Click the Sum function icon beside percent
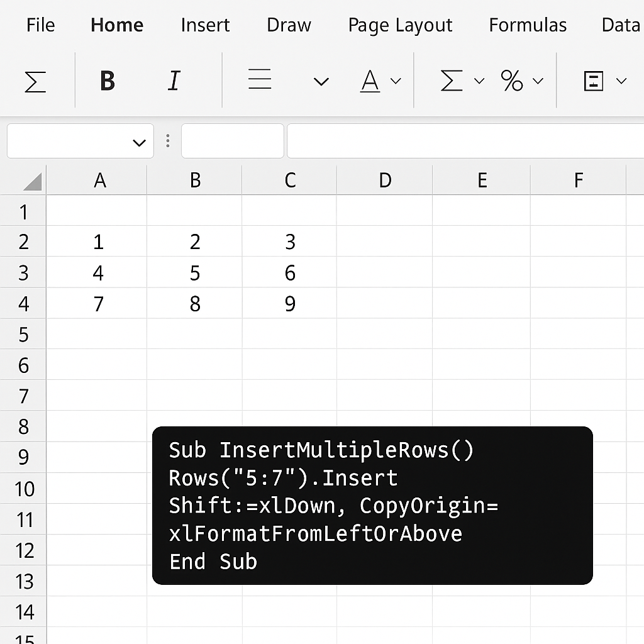 pyautogui.click(x=452, y=80)
